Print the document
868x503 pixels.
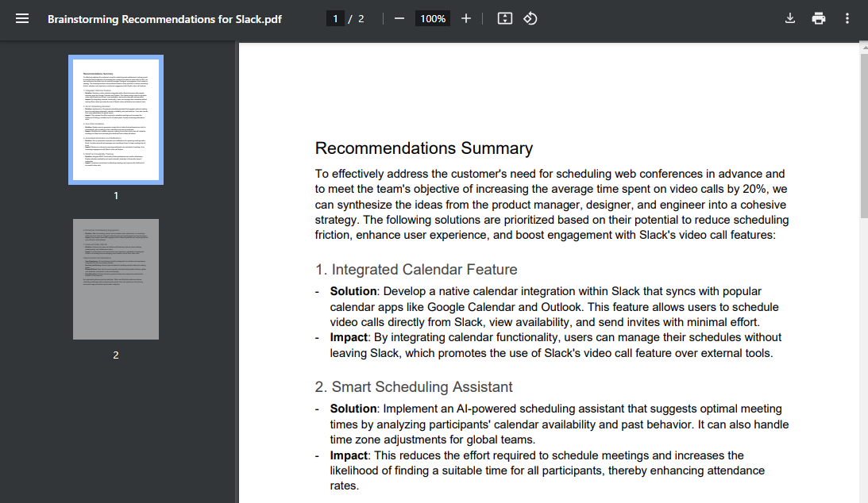(818, 18)
